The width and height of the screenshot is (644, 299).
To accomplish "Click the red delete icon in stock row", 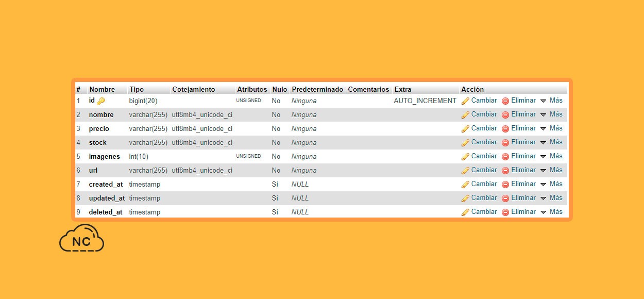I will pos(505,143).
